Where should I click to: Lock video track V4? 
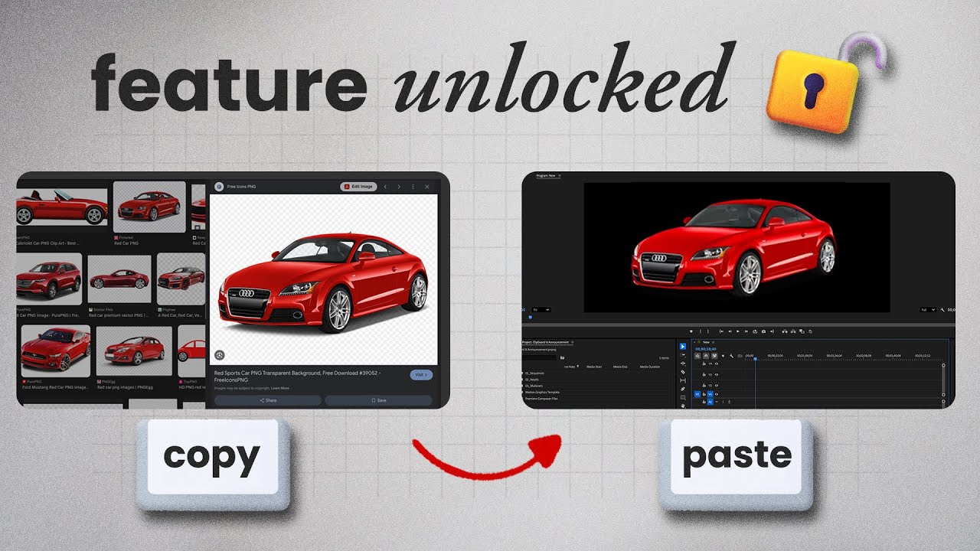tap(704, 364)
